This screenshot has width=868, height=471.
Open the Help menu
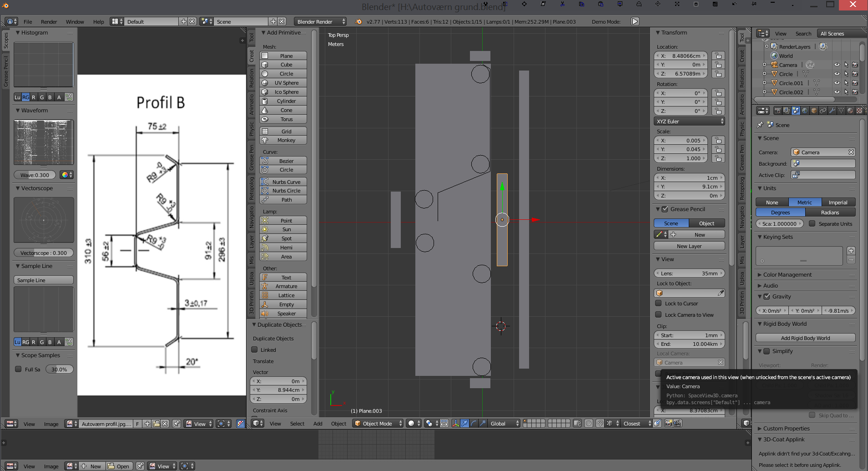click(98, 21)
